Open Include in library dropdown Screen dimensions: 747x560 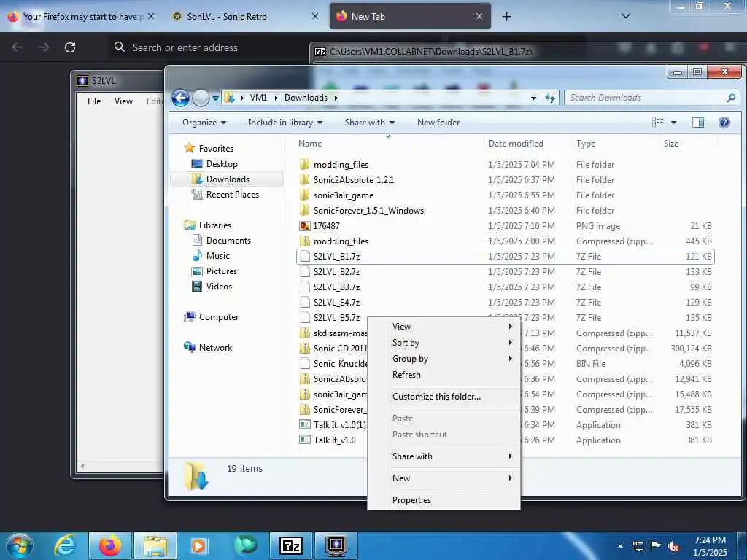(x=285, y=122)
